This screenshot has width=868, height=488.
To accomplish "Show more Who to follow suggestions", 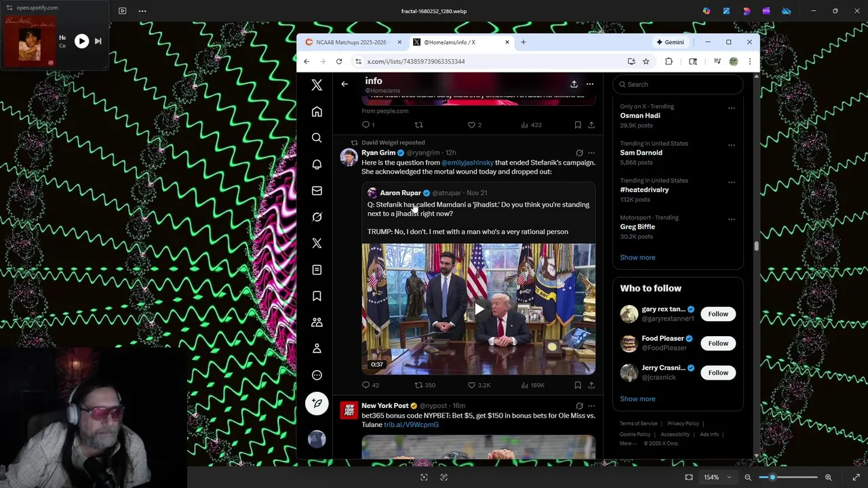I will tap(637, 399).
